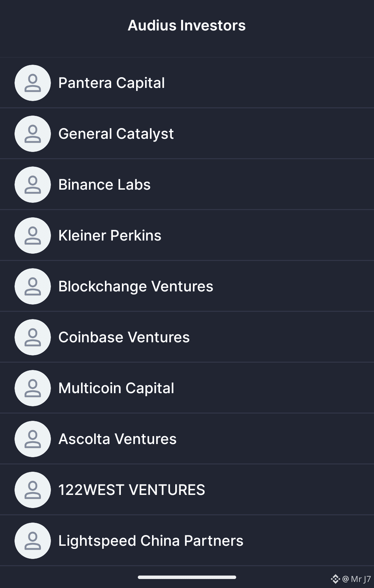Tap the bottom home indicator bar

pos(187,577)
